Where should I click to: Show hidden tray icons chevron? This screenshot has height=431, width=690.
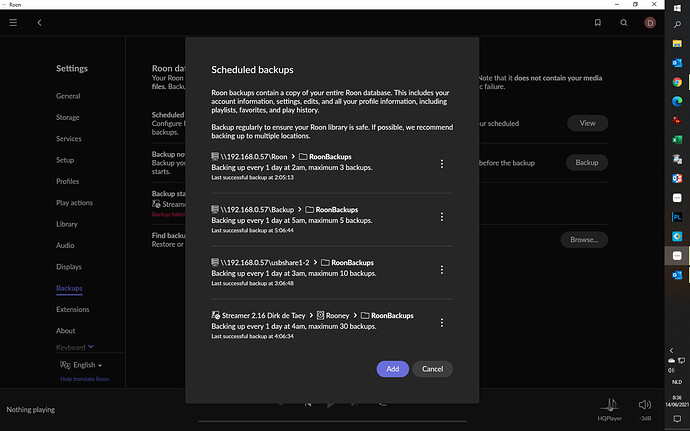point(672,350)
